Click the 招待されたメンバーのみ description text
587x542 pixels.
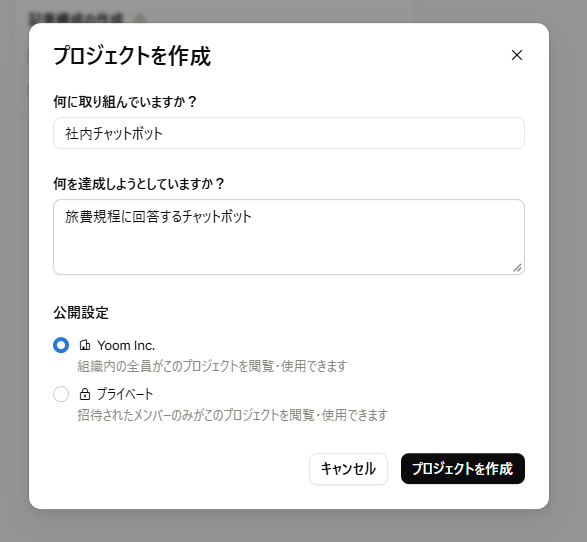coord(232,415)
